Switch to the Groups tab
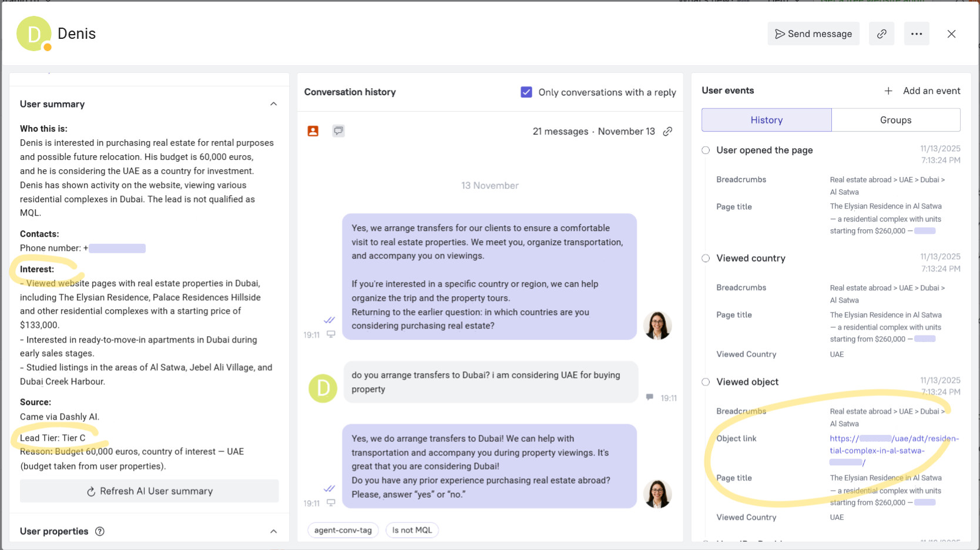980x550 pixels. 895,119
